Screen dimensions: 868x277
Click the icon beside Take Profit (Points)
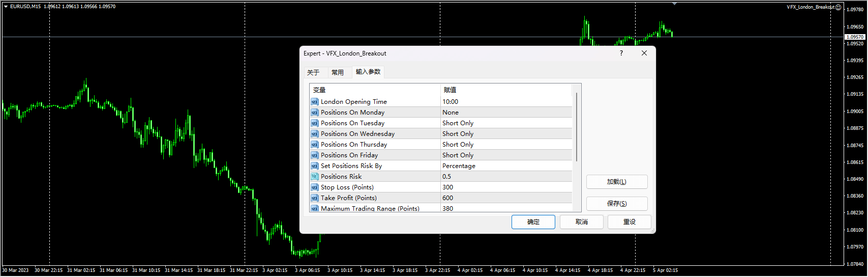[314, 198]
